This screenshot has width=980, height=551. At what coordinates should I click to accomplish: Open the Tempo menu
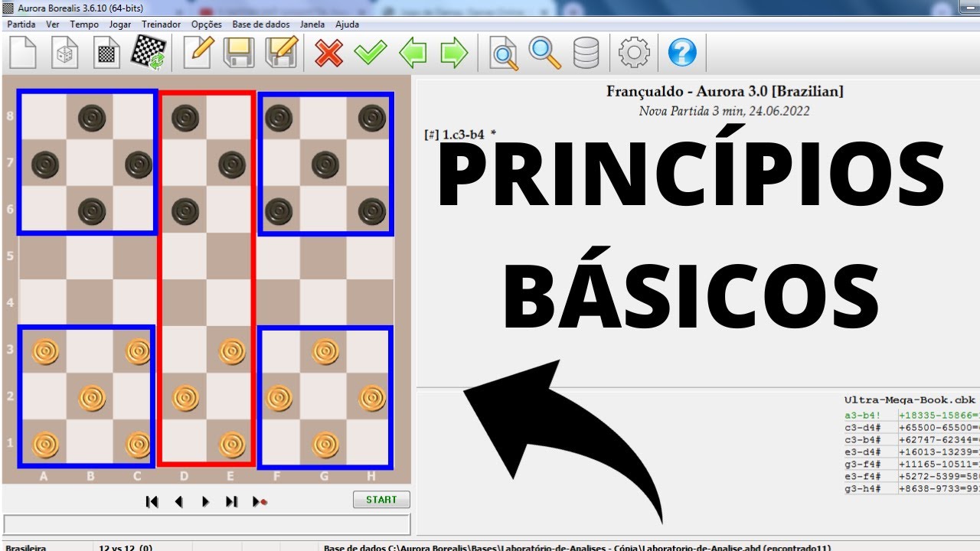pyautogui.click(x=84, y=24)
